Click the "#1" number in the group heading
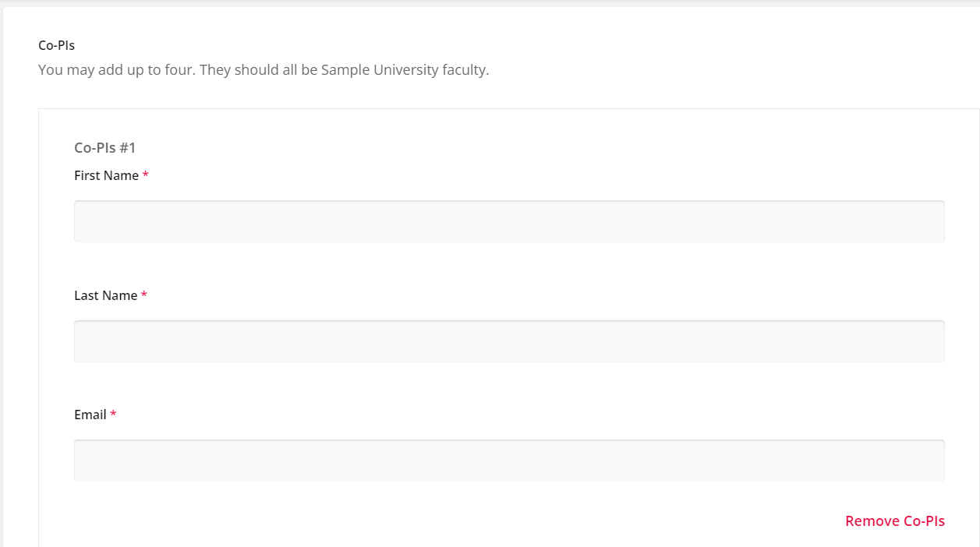 point(127,148)
